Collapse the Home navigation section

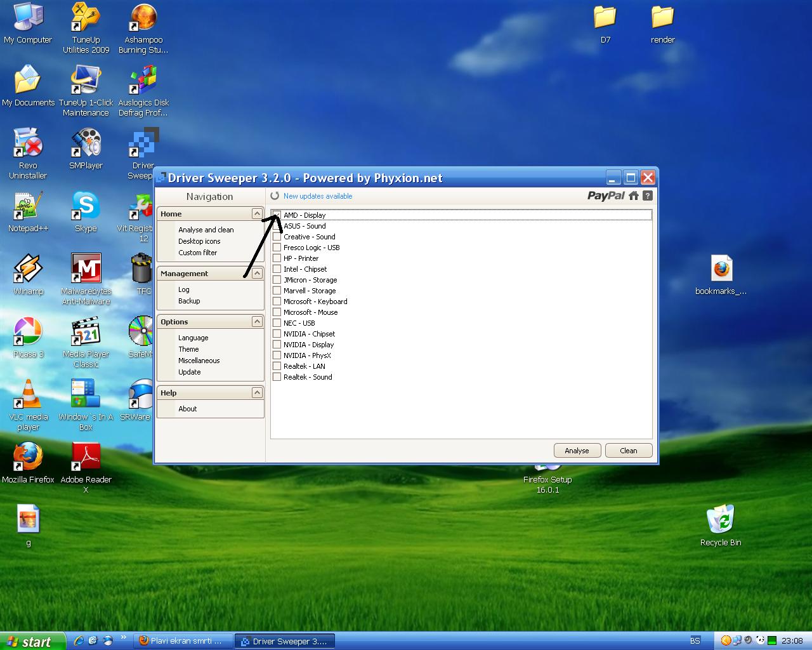tap(257, 214)
